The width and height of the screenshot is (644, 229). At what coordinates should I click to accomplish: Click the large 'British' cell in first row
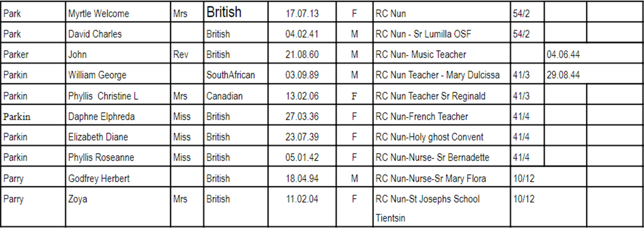(236, 12)
